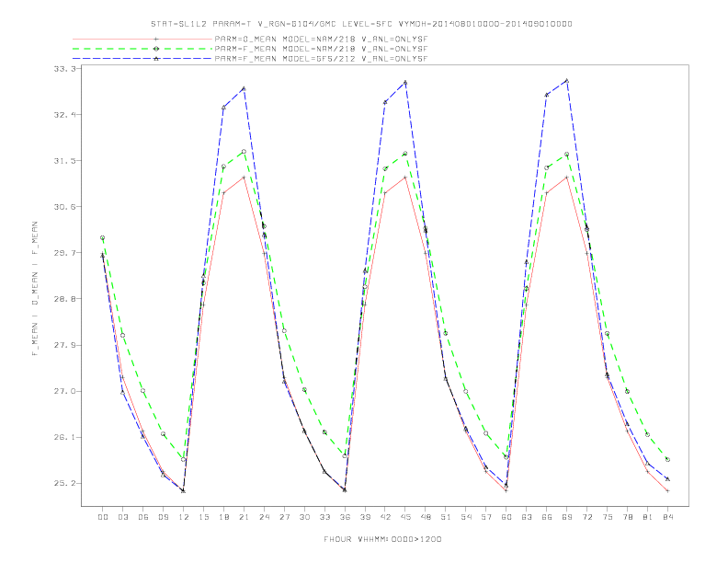Click the vertical axis title F_MEAN | O_MEAN | F_MEAN
Image resolution: width=728 pixels, height=563 pixels.
(x=35, y=289)
